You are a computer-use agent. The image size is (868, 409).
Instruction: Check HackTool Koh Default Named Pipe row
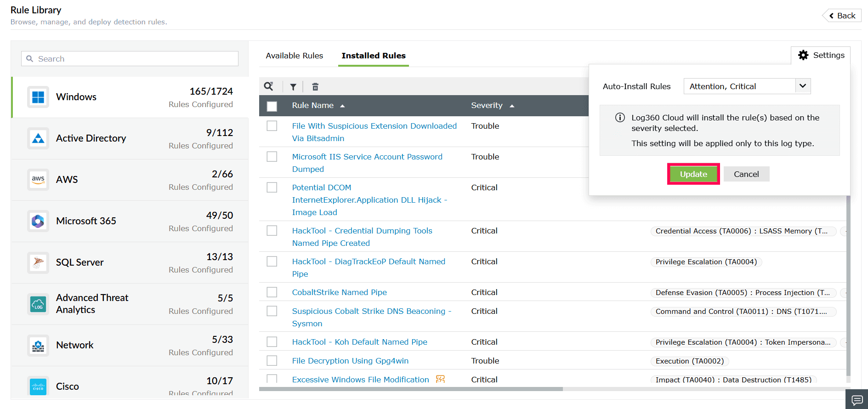(x=272, y=342)
